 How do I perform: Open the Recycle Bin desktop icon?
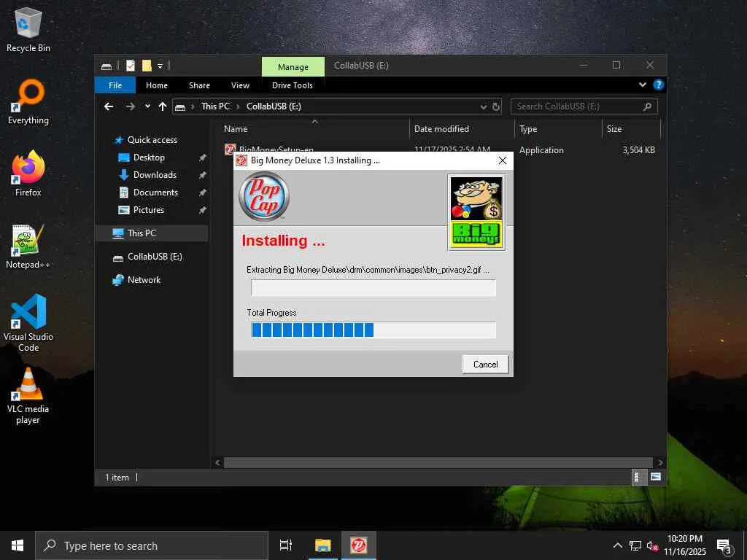click(x=28, y=29)
